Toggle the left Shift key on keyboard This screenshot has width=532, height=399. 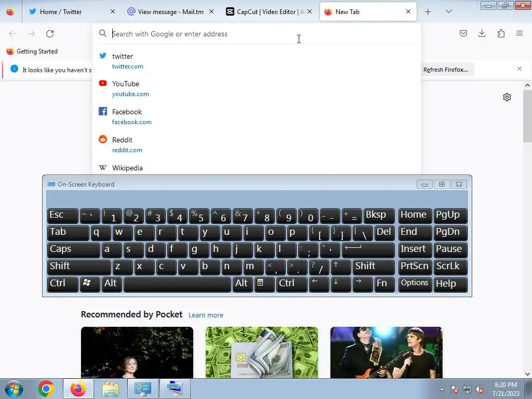pyautogui.click(x=79, y=267)
